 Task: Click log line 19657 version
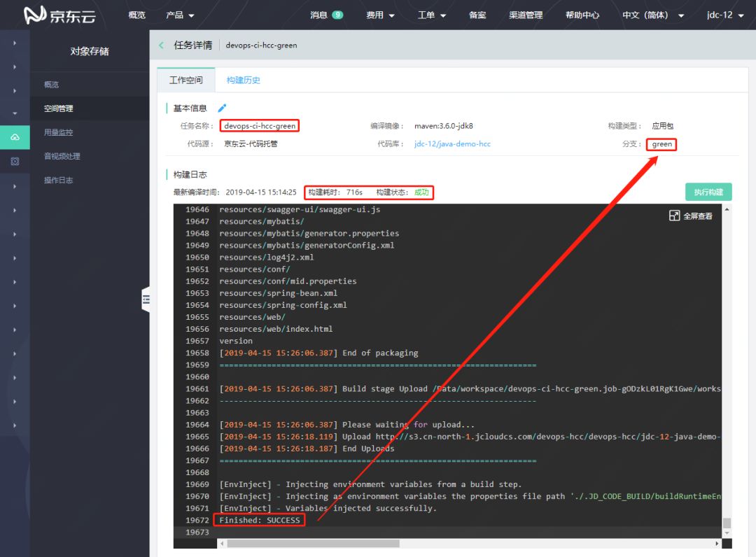[x=236, y=341]
